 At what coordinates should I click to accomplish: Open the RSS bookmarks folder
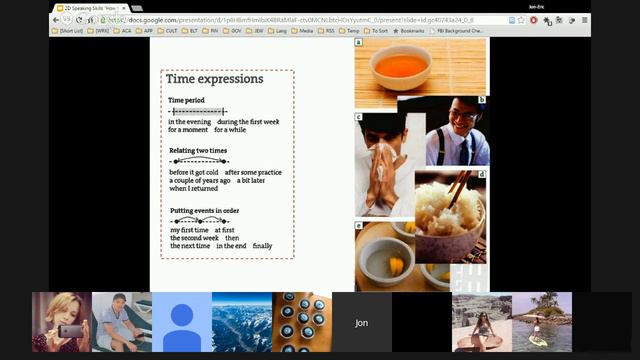click(326, 31)
